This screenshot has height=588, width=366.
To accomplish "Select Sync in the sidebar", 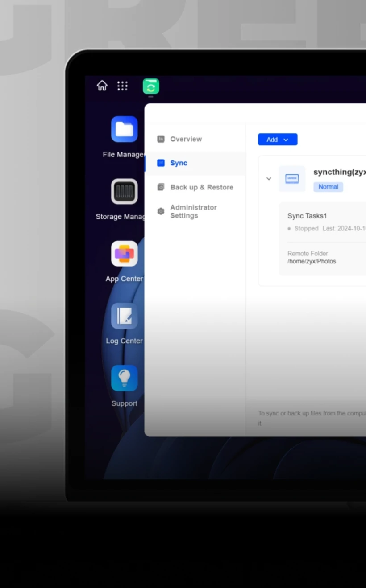I will tap(179, 163).
